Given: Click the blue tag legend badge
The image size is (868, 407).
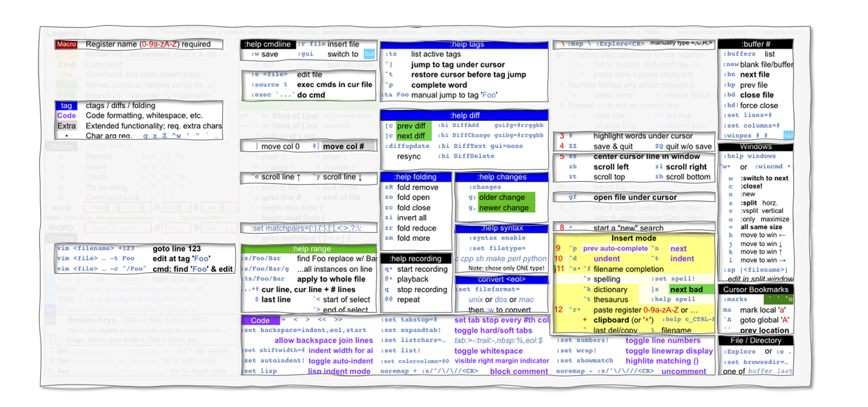Looking at the screenshot, I should click(x=66, y=106).
